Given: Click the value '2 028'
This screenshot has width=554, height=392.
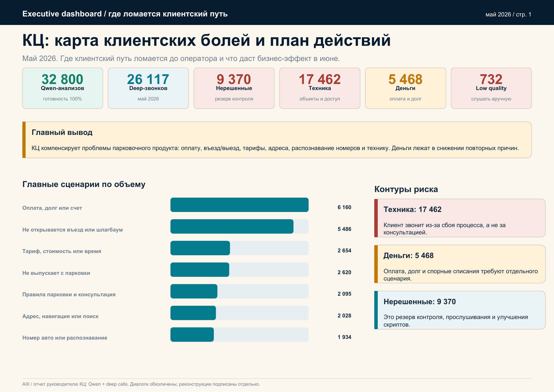Looking at the screenshot, I should 344,316.
